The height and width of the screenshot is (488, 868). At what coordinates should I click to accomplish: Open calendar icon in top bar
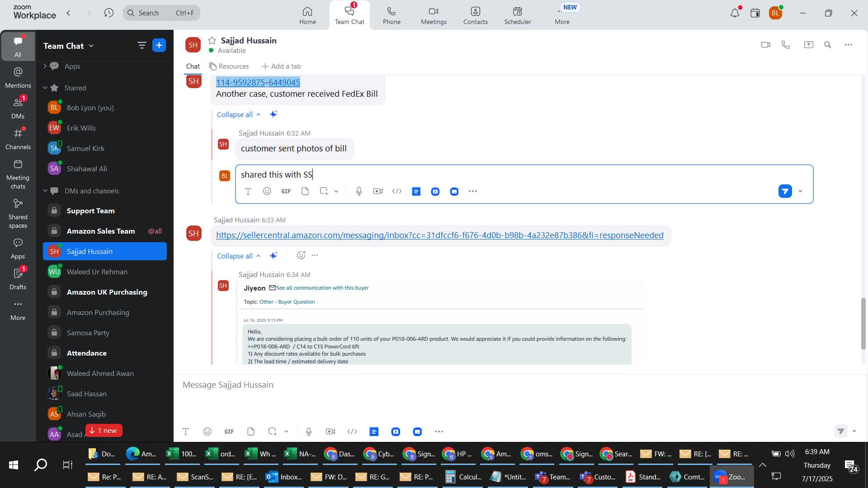(755, 13)
